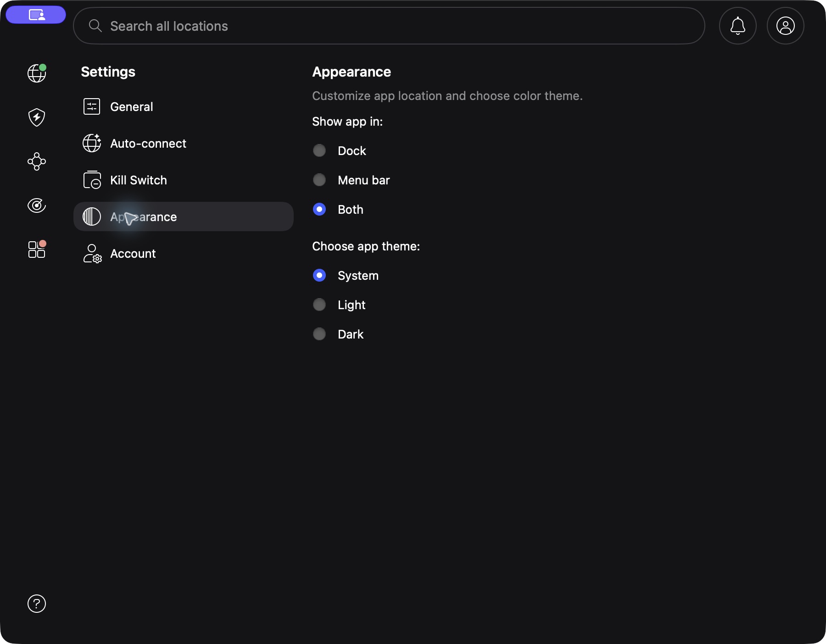The height and width of the screenshot is (644, 826).
Task: Select Dark theme radio button
Action: point(319,334)
